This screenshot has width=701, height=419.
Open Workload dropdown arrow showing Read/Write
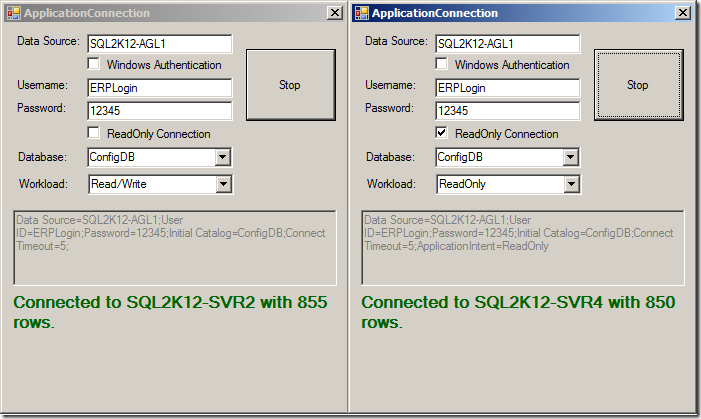(x=224, y=184)
